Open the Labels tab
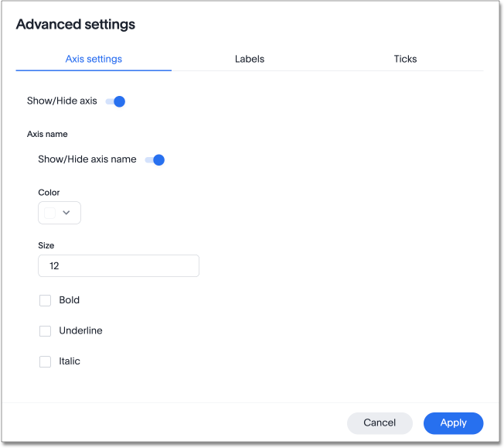Image resolution: width=504 pixels, height=448 pixels. coord(249,59)
